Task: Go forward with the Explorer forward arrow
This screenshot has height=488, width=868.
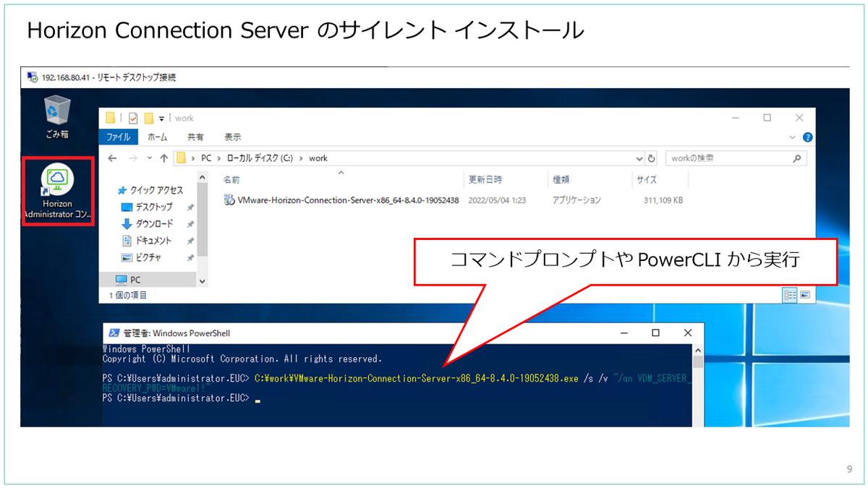Action: 133,158
